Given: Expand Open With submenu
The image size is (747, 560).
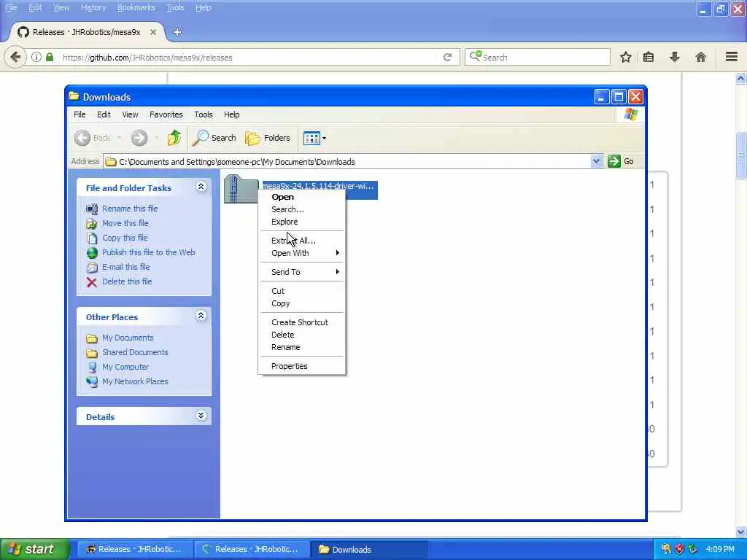Looking at the screenshot, I should click(301, 253).
